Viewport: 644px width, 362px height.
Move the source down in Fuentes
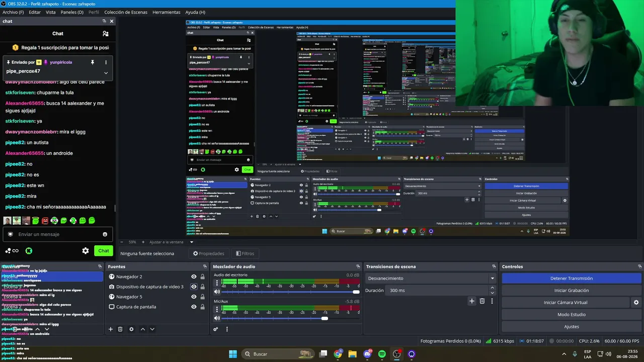pyautogui.click(x=152, y=329)
